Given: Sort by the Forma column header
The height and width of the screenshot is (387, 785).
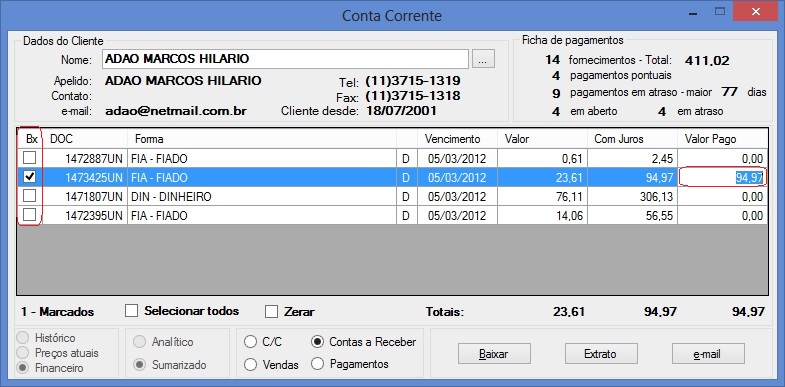Looking at the screenshot, I should tap(262, 139).
